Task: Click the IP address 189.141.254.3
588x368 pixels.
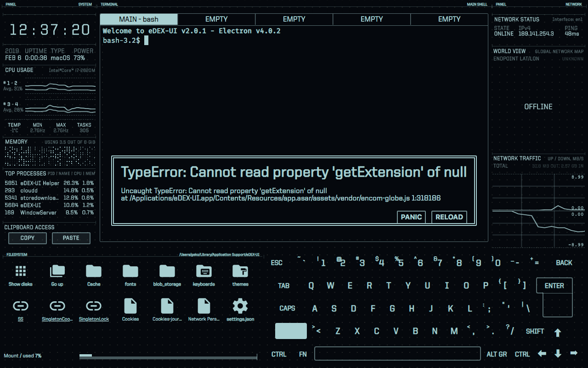Action: (x=536, y=34)
